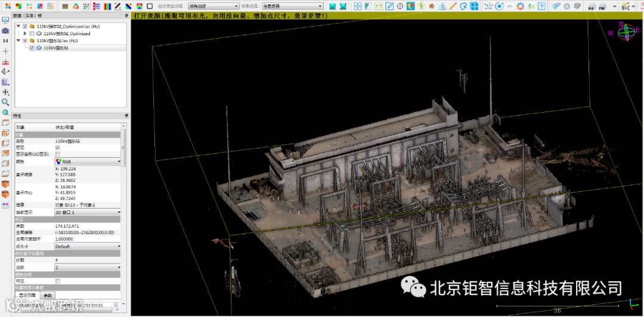Enable the 110kV圆东站_Optimized cloud checkbox

(x=32, y=34)
